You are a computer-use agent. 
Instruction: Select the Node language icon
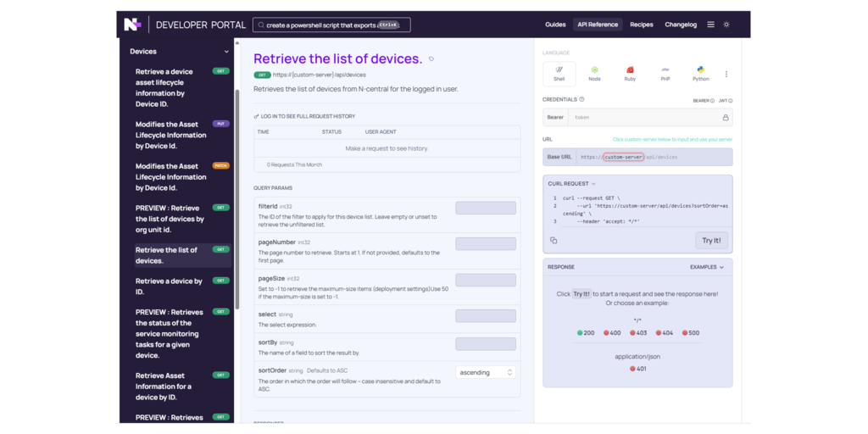click(x=594, y=74)
